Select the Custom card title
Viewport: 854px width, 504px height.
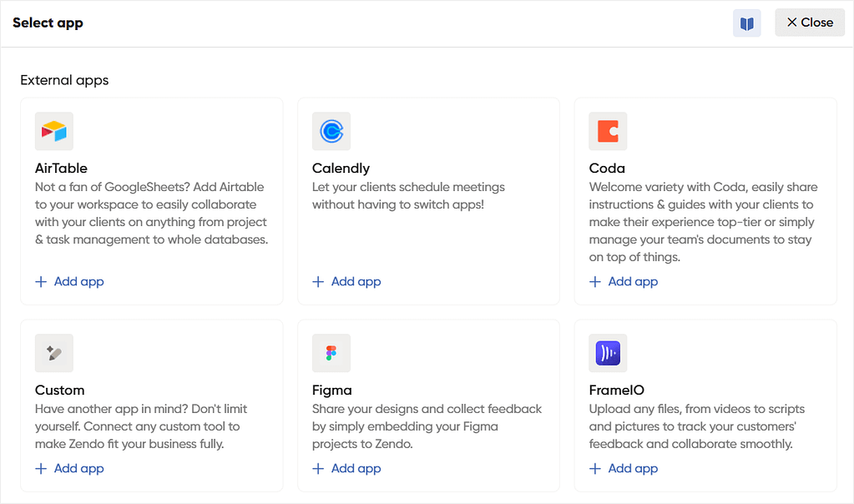60,391
